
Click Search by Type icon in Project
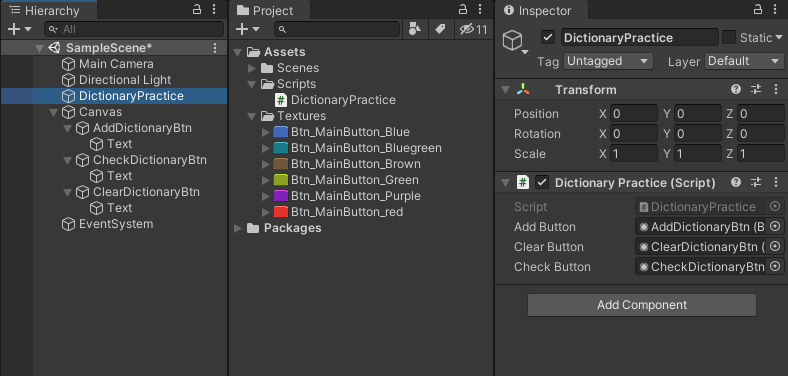415,29
